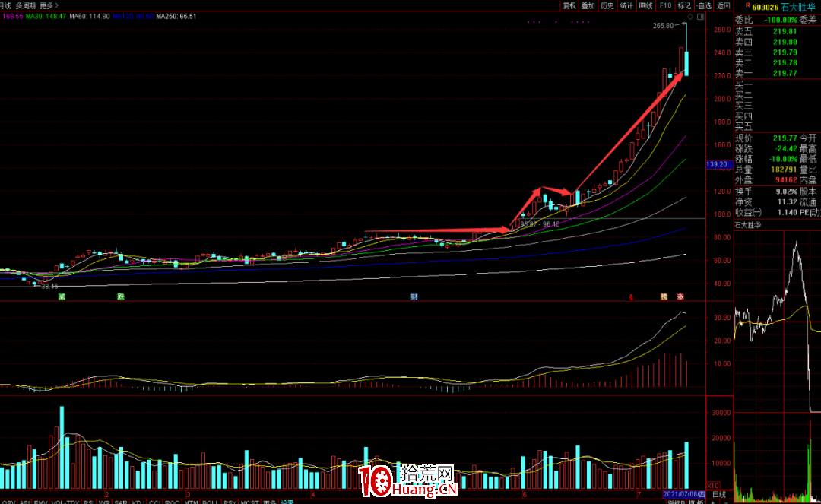This screenshot has height=504, width=821.
Task: Click the 总量 value 182791
Action: click(x=785, y=170)
